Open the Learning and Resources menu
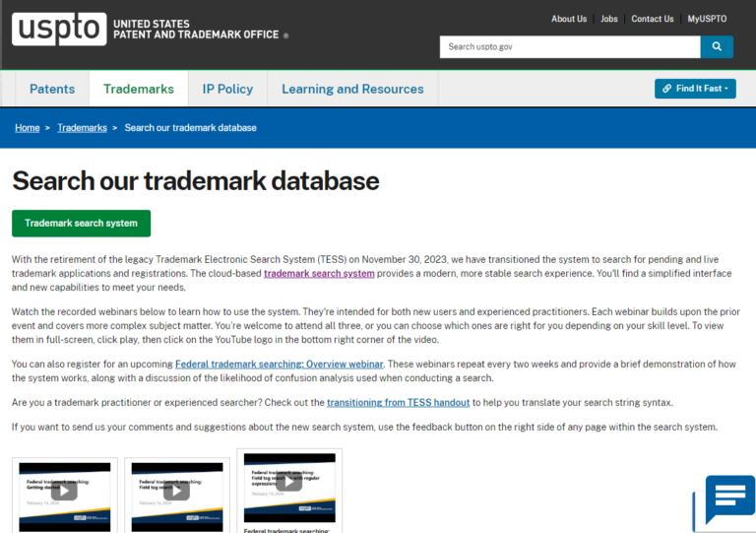 click(x=352, y=89)
